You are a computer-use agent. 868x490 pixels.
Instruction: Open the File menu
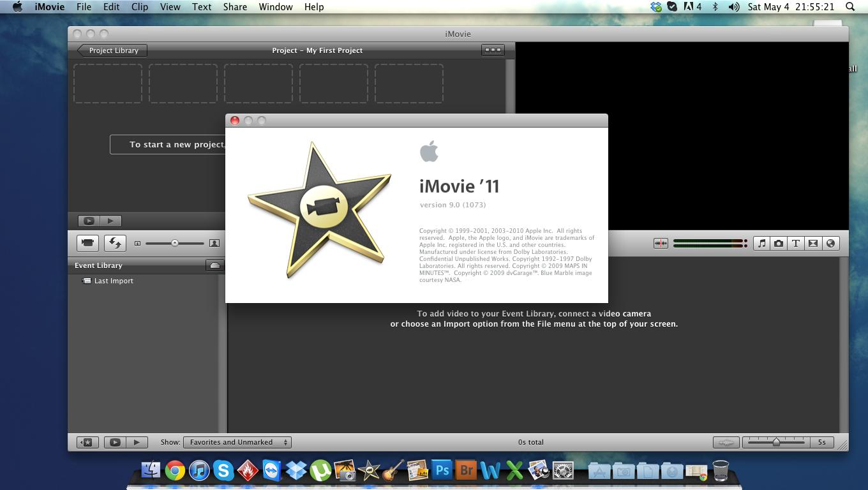[84, 7]
